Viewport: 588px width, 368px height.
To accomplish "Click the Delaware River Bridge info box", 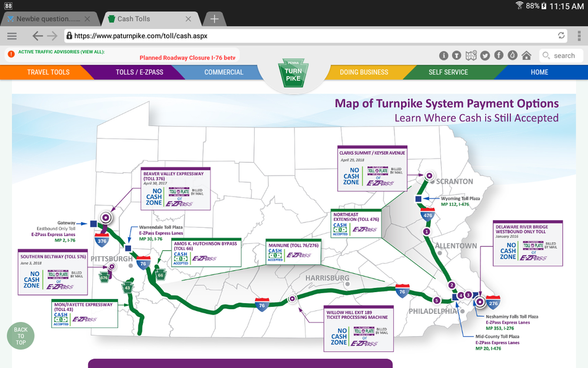I will (x=527, y=243).
